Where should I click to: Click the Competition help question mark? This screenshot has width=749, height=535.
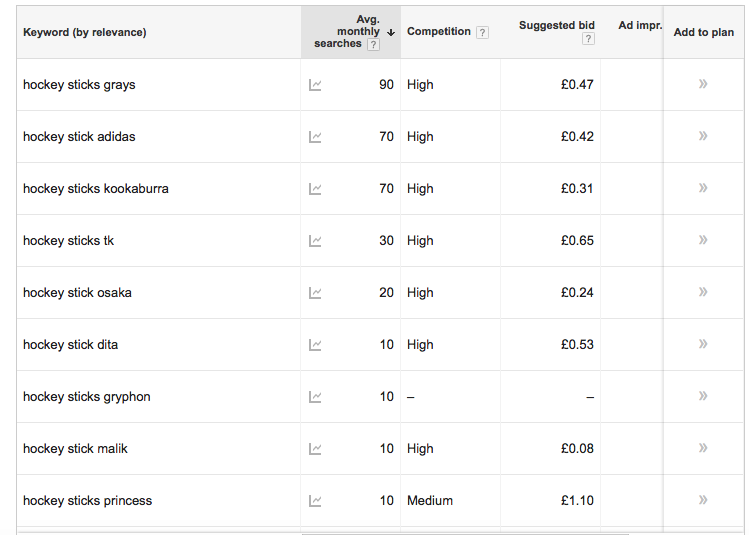(483, 32)
